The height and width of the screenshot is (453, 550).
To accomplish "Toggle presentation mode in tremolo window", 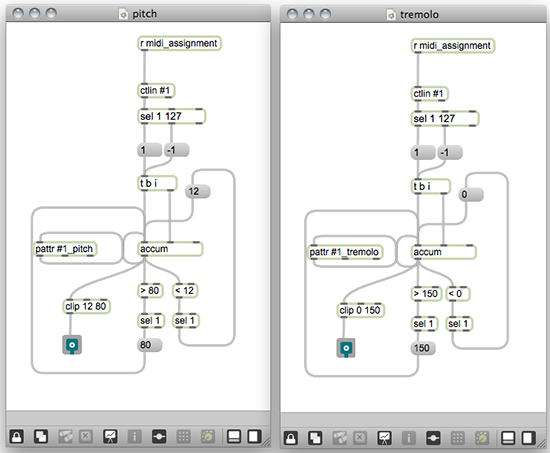I will click(384, 438).
